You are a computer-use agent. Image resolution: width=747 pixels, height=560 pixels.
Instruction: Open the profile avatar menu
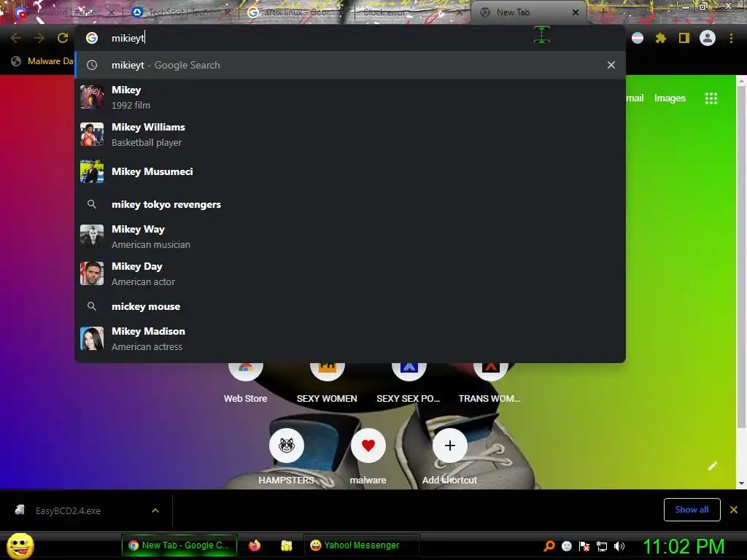tap(708, 38)
